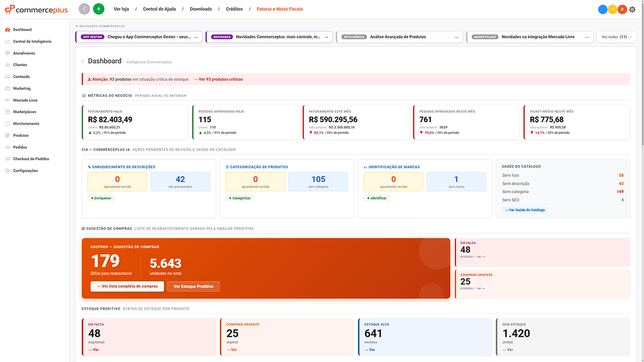Click the Marketplaces store icon
This screenshot has height=362, width=644.
click(x=8, y=112)
